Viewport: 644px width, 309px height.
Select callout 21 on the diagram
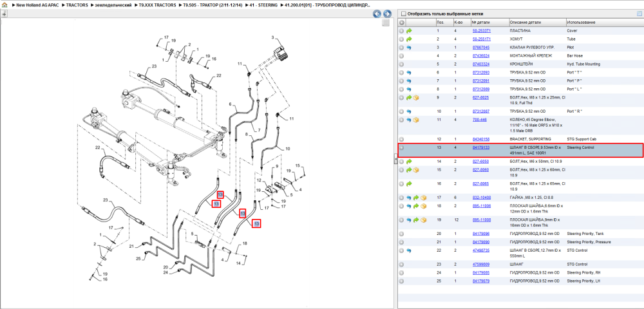point(132,246)
